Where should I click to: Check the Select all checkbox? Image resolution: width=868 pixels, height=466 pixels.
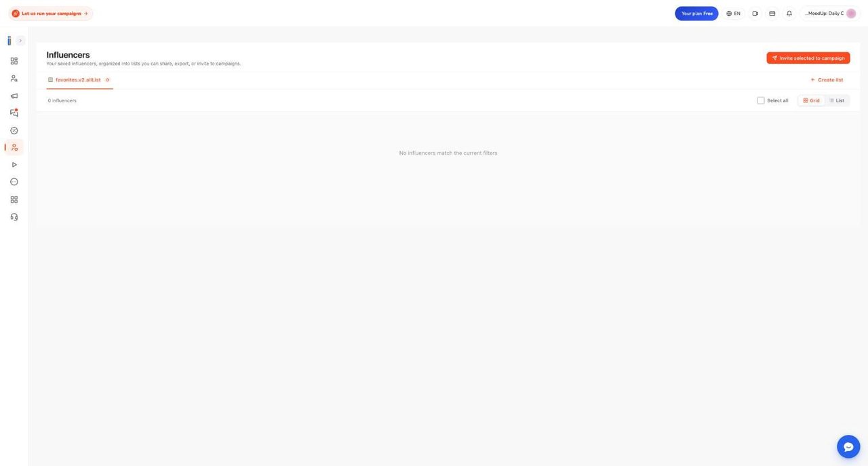tap(761, 100)
